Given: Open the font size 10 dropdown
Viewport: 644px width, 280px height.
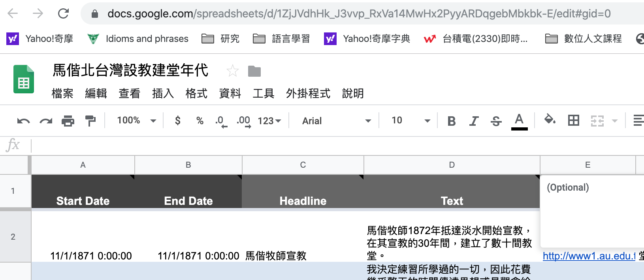Looking at the screenshot, I should coord(411,121).
